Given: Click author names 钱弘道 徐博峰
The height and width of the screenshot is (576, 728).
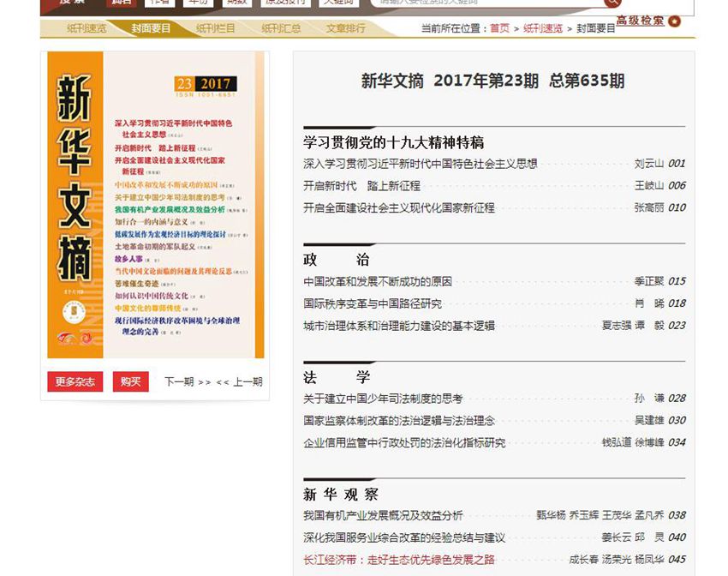Looking at the screenshot, I should pyautogui.click(x=633, y=442).
